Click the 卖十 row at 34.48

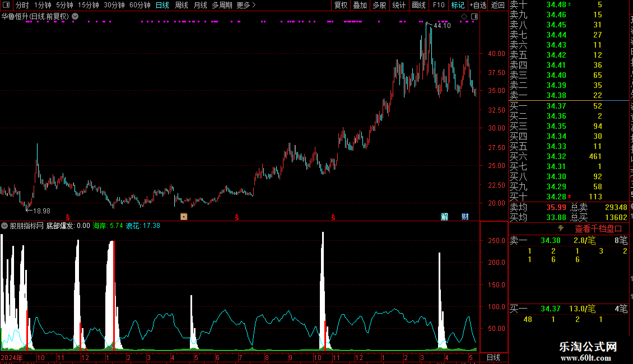pos(569,5)
